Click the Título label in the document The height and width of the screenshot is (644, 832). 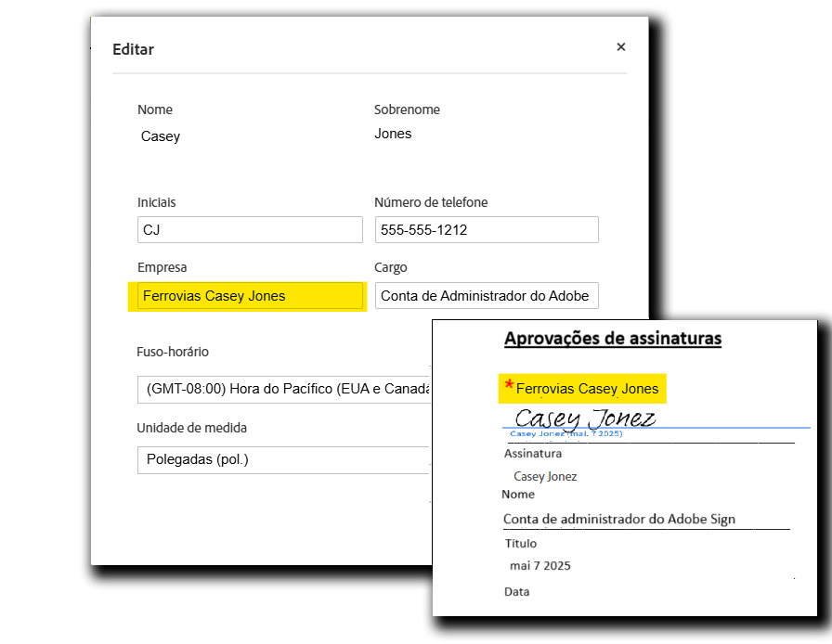pos(521,543)
